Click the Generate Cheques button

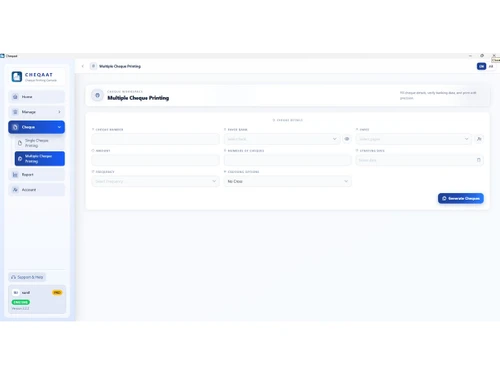coord(461,198)
